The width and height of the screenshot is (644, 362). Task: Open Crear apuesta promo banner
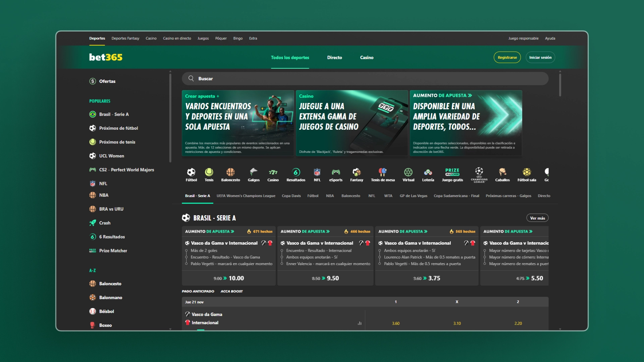[238, 123]
